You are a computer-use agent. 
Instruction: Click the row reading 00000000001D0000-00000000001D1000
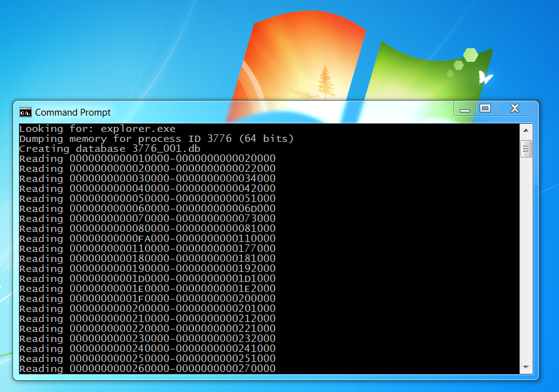click(147, 278)
